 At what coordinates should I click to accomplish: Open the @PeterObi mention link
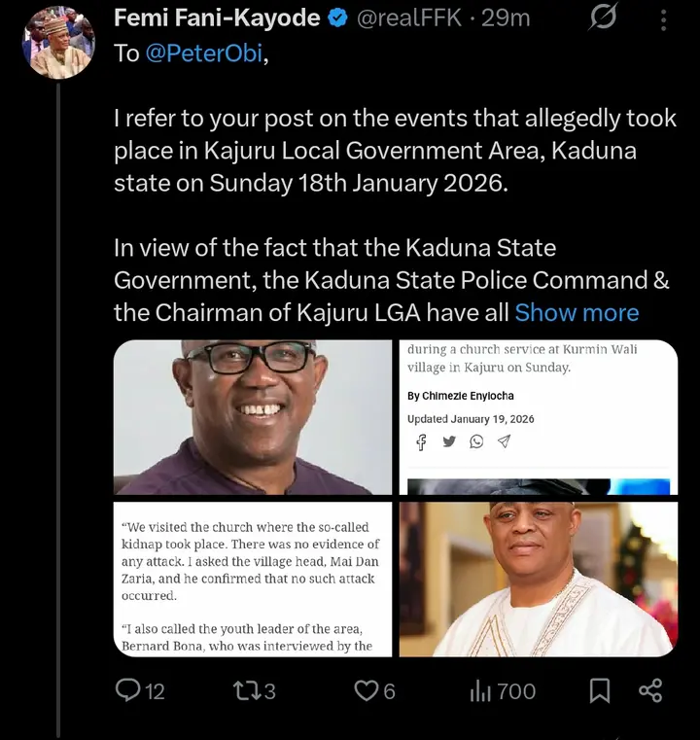203,53
